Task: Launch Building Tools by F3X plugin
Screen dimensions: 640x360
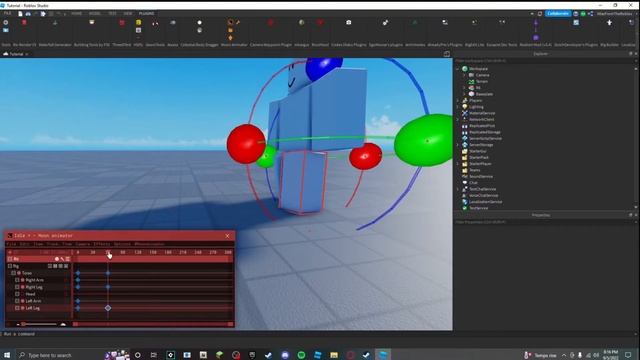Action: click(x=91, y=22)
